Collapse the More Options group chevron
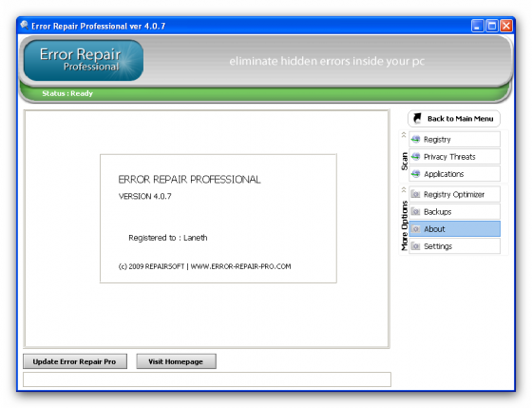Screen dimensions: 532x408 [x=404, y=189]
